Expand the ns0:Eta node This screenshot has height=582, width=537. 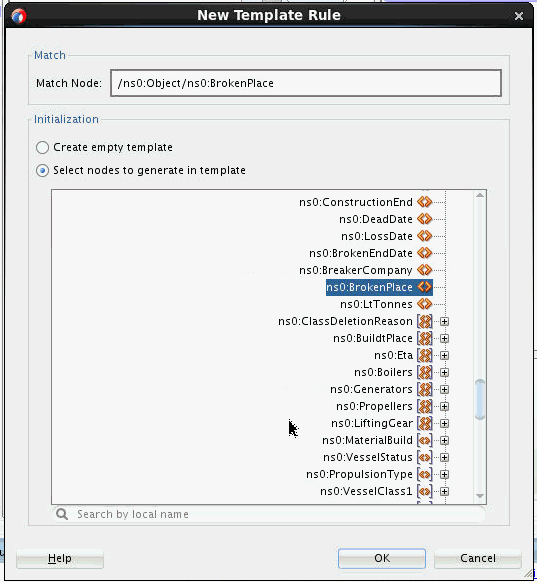coord(444,356)
